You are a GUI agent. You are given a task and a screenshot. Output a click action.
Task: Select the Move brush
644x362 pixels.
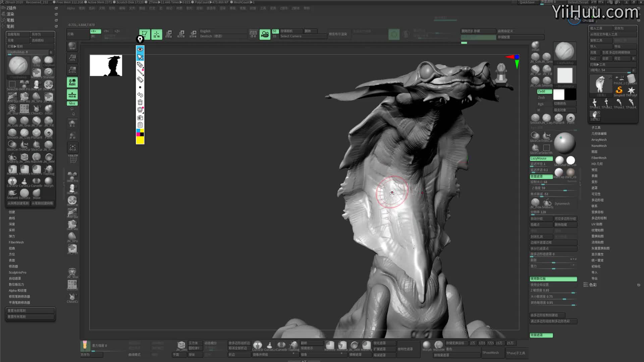click(x=37, y=193)
